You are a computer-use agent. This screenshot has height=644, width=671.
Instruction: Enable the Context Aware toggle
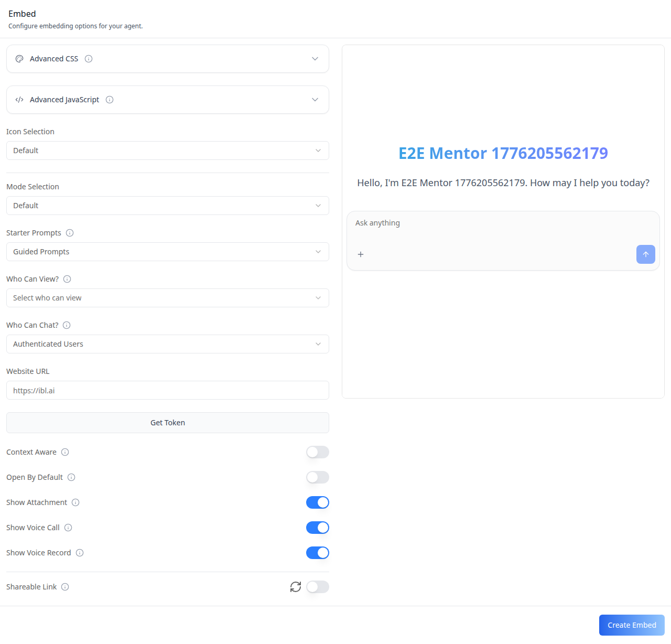318,452
